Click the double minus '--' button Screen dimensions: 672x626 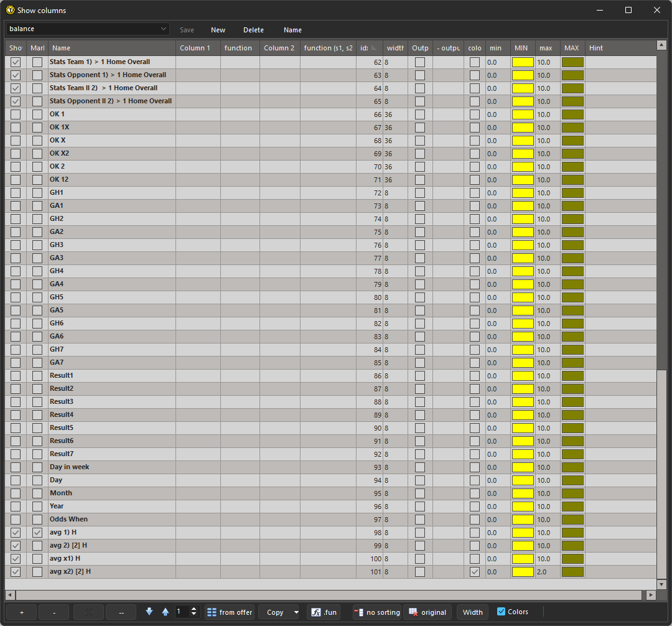click(121, 612)
